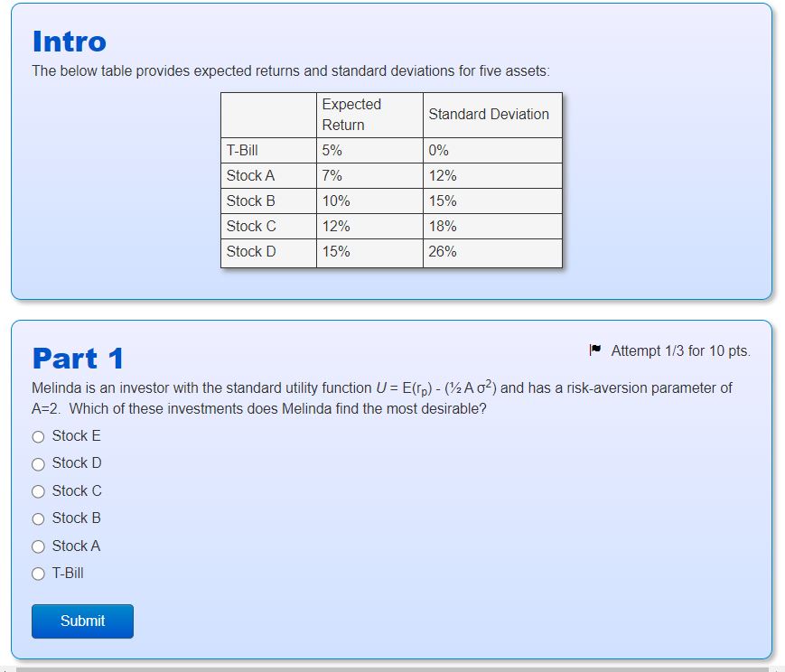Click the 10% expected return cell
Screen dimensions: 785x672
tap(369, 201)
